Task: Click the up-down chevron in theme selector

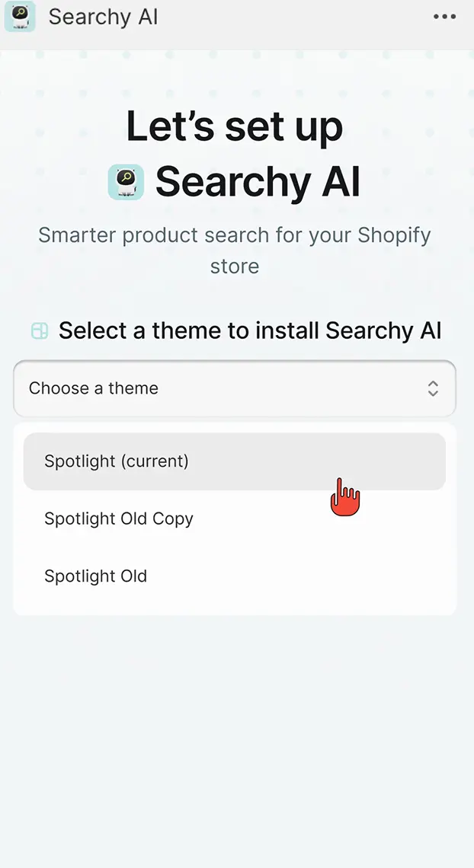Action: point(433,388)
